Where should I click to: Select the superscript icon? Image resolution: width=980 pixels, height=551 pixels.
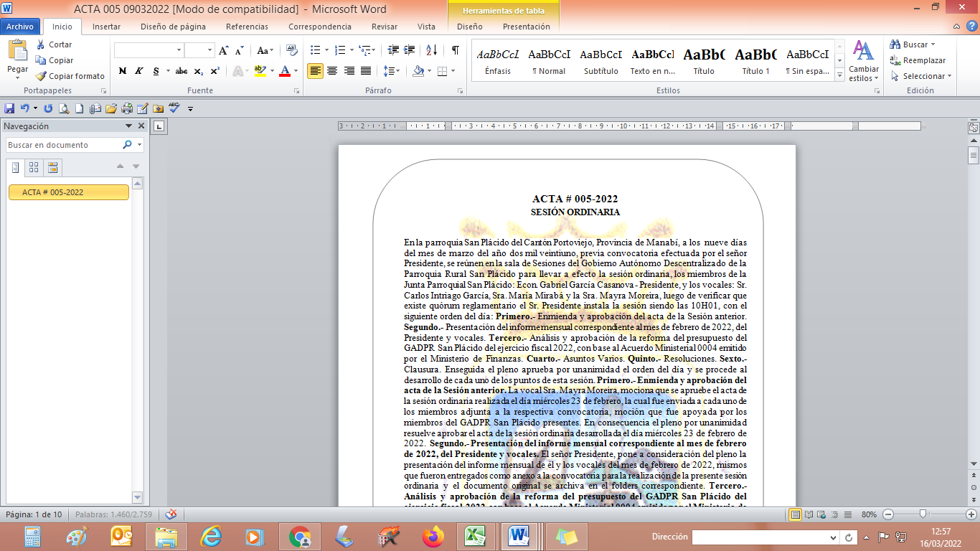tap(215, 71)
